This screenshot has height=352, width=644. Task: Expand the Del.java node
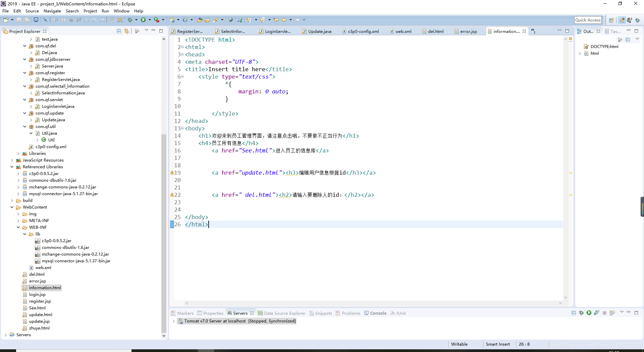coord(31,53)
